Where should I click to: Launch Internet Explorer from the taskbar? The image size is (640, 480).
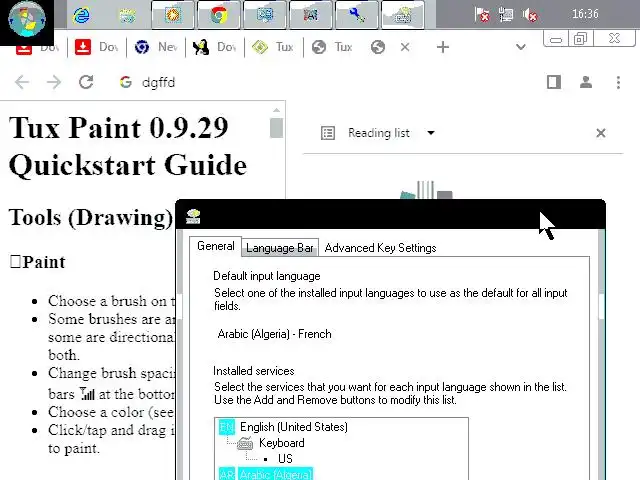click(81, 16)
